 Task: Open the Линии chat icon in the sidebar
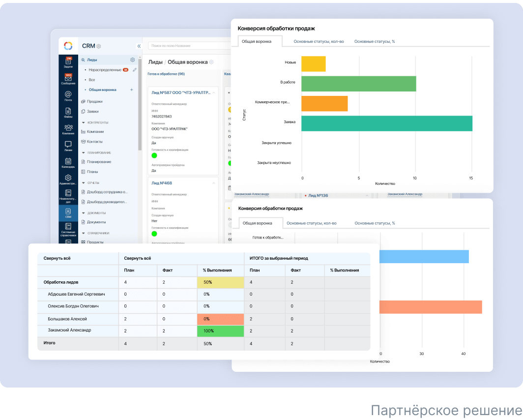point(68,145)
